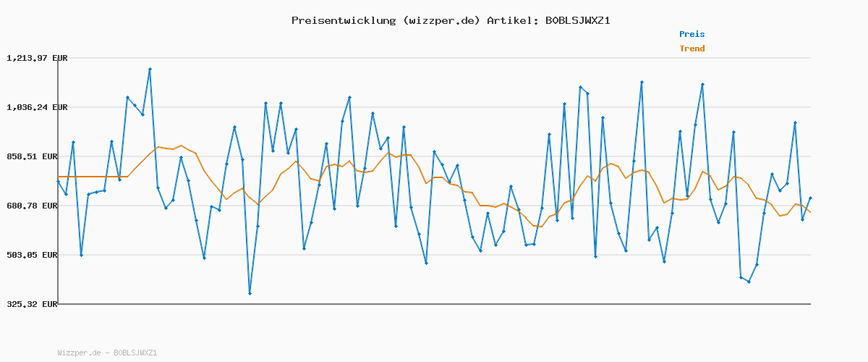Click the word Preisentwicklung in the chart title

click(343, 20)
